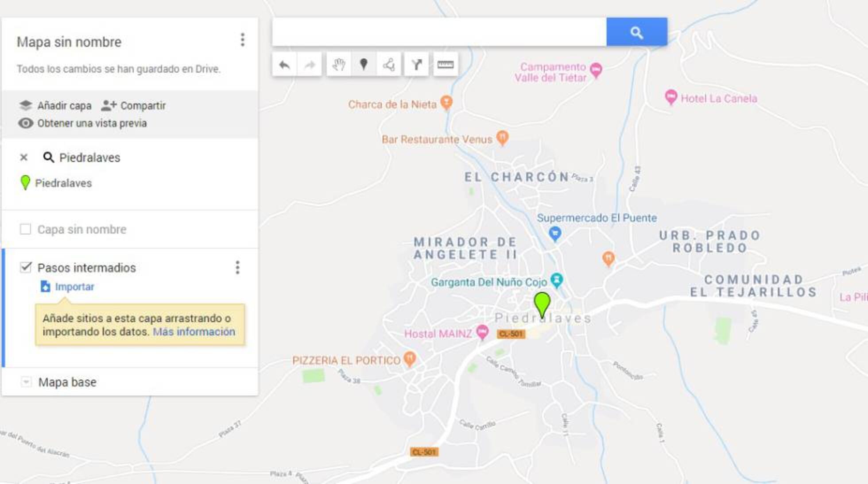The height and width of the screenshot is (484, 868).
Task: Click Compartir to share the map
Action: [x=133, y=105]
